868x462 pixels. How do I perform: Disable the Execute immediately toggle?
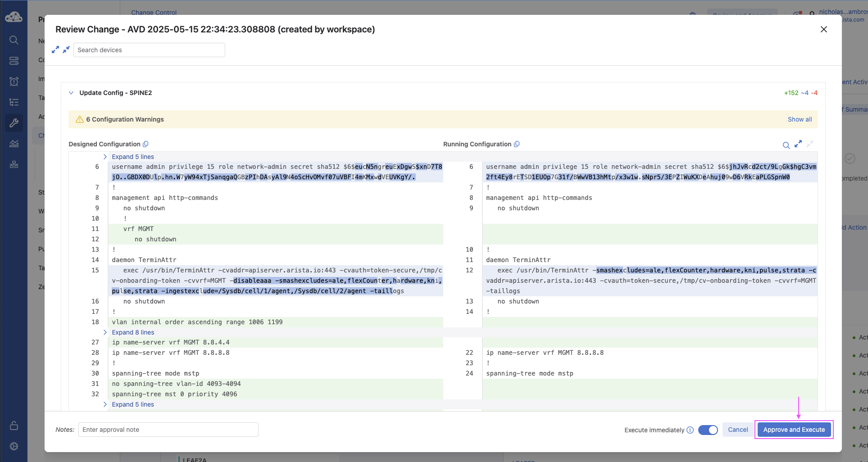(x=708, y=430)
